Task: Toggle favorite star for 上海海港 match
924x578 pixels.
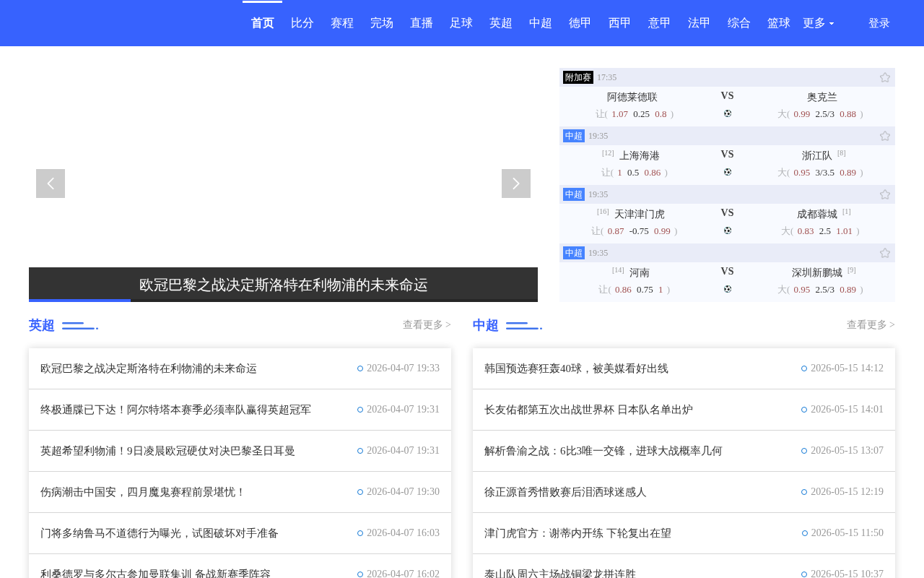Action: (x=885, y=136)
